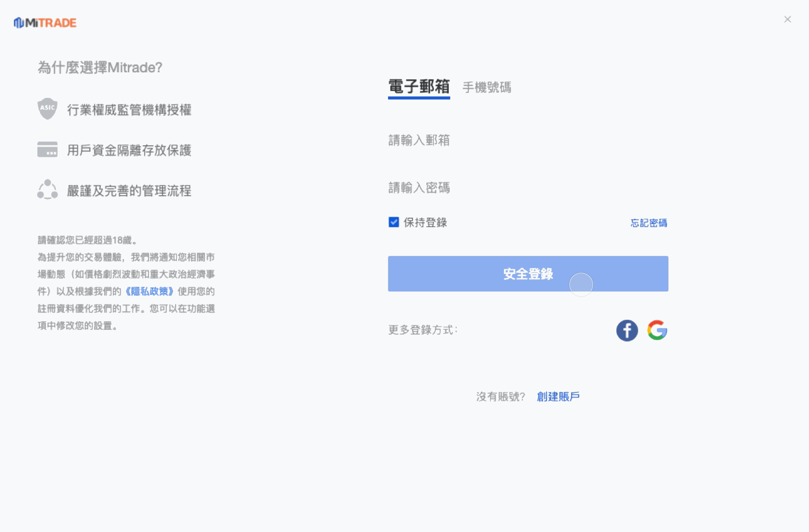Image resolution: width=809 pixels, height=532 pixels.
Task: Open the 忘記密碼 link
Action: point(649,223)
